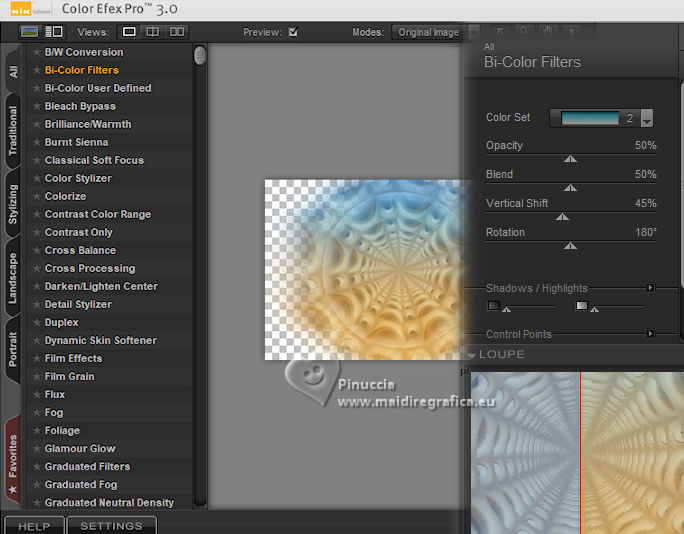The width and height of the screenshot is (684, 534).
Task: Click the Shadows dark swatch icon
Action: coord(493,305)
